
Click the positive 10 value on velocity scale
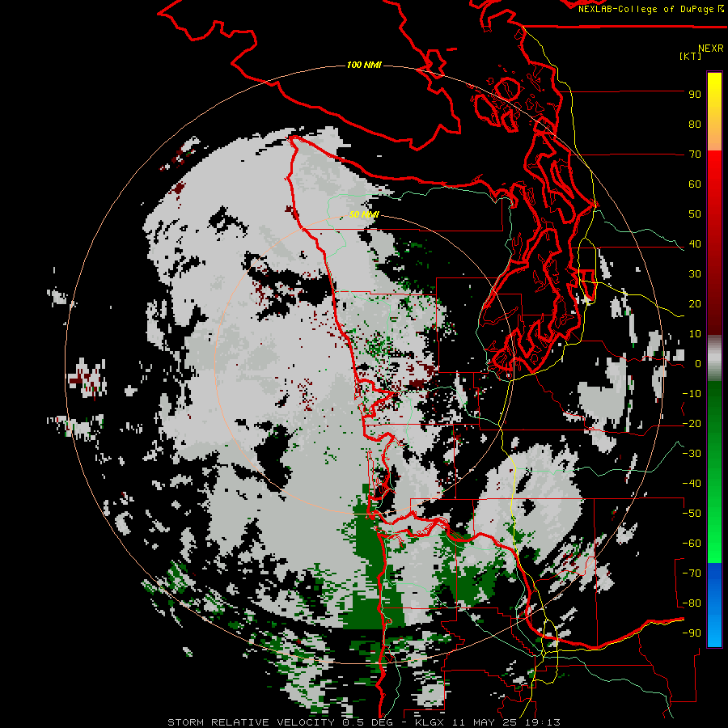coord(695,334)
